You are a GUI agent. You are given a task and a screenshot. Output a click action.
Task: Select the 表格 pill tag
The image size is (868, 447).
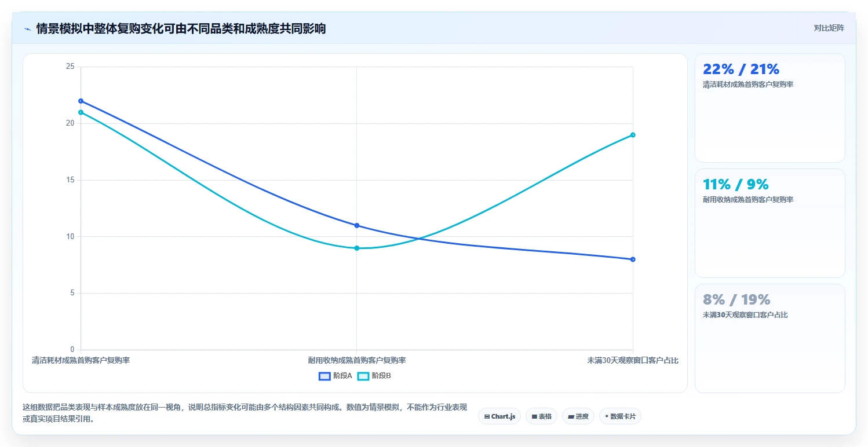[x=541, y=416]
